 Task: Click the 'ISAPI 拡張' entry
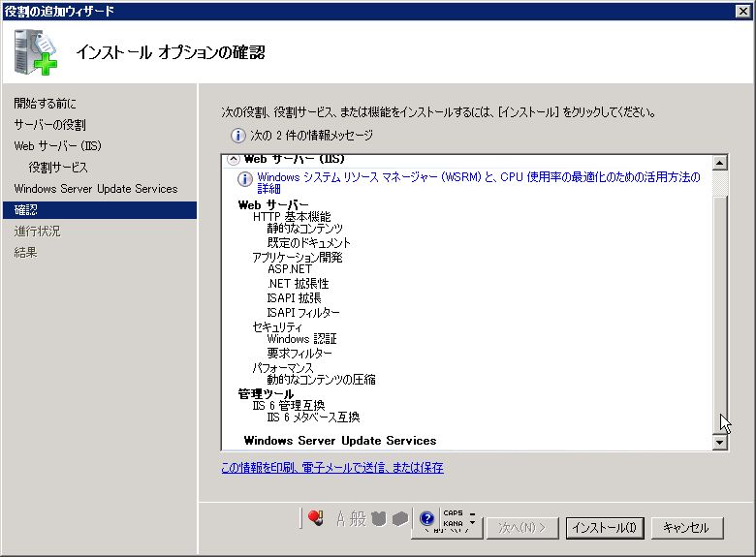[x=294, y=297]
